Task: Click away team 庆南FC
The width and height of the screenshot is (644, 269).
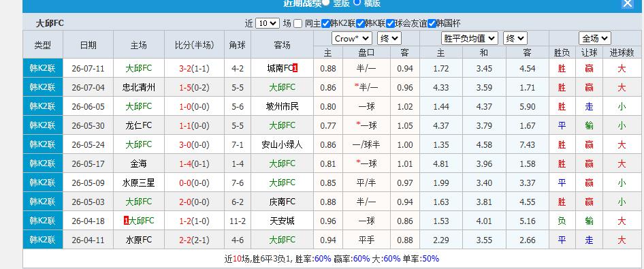Action: (x=282, y=202)
